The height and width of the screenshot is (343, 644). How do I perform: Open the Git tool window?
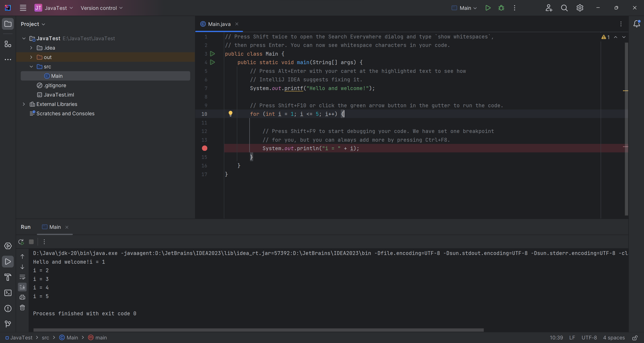(x=8, y=324)
